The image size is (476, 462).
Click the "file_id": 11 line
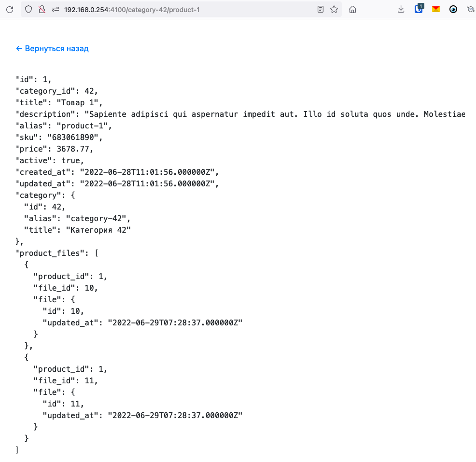[66, 380]
